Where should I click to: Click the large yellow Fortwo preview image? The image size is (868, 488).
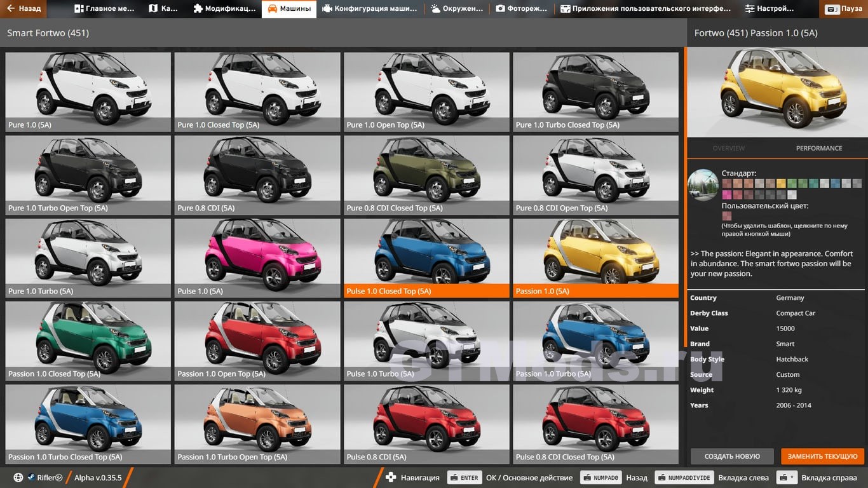click(x=777, y=91)
